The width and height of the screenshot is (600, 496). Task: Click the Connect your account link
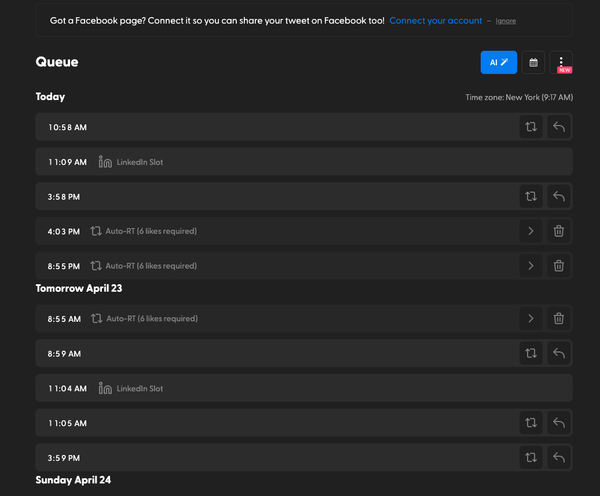(435, 20)
